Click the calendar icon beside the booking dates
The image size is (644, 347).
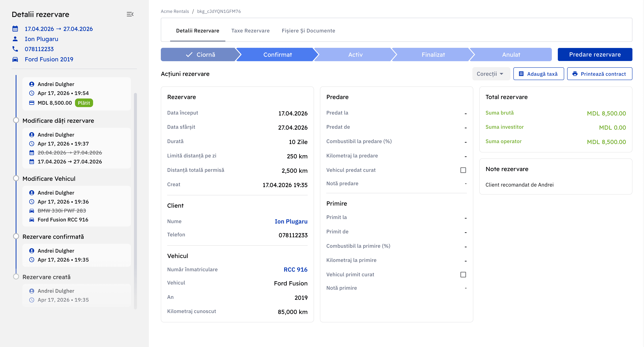click(15, 29)
